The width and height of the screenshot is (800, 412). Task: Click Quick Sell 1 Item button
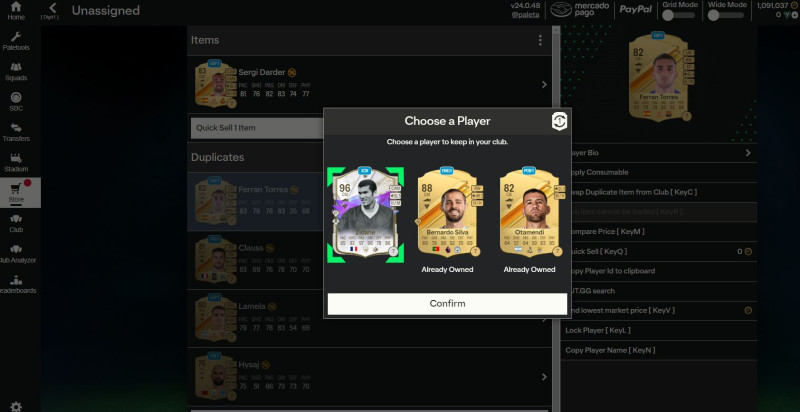tap(257, 128)
